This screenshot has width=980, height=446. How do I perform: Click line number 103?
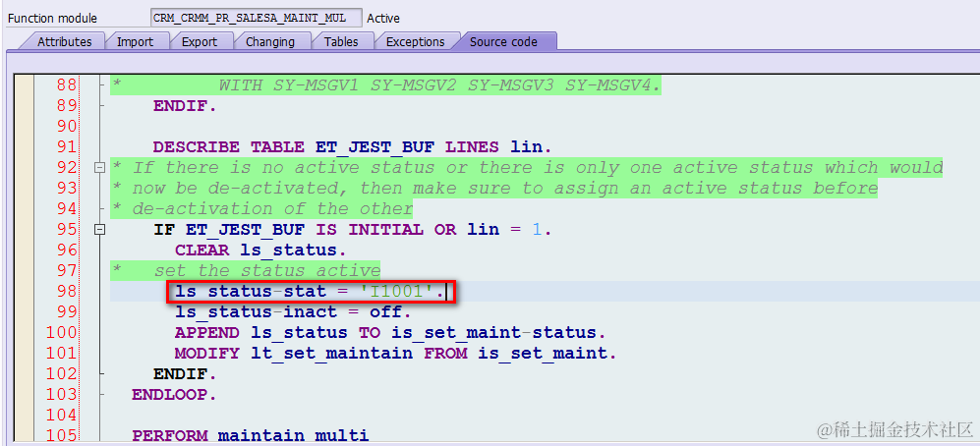62,394
